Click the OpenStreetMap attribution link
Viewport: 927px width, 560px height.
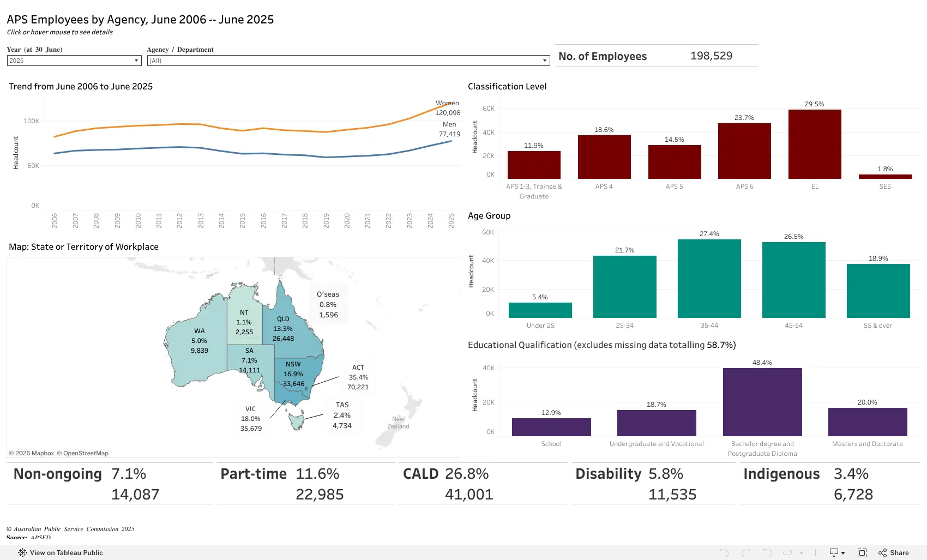[x=83, y=453]
